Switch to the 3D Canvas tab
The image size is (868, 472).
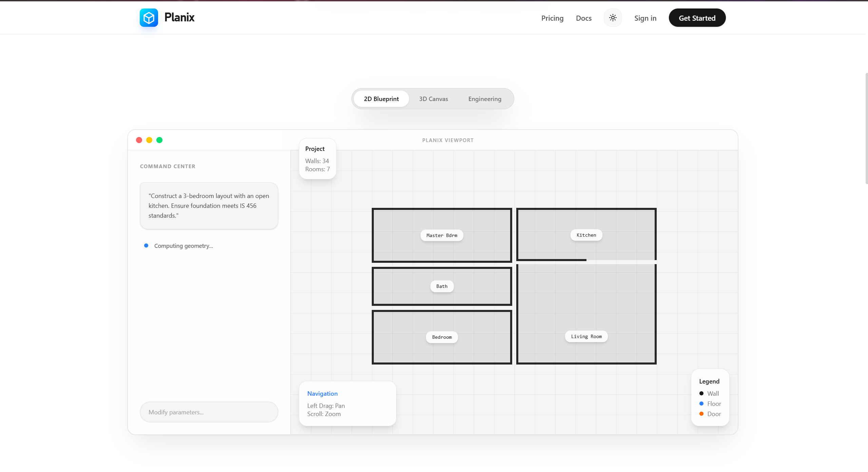[433, 99]
